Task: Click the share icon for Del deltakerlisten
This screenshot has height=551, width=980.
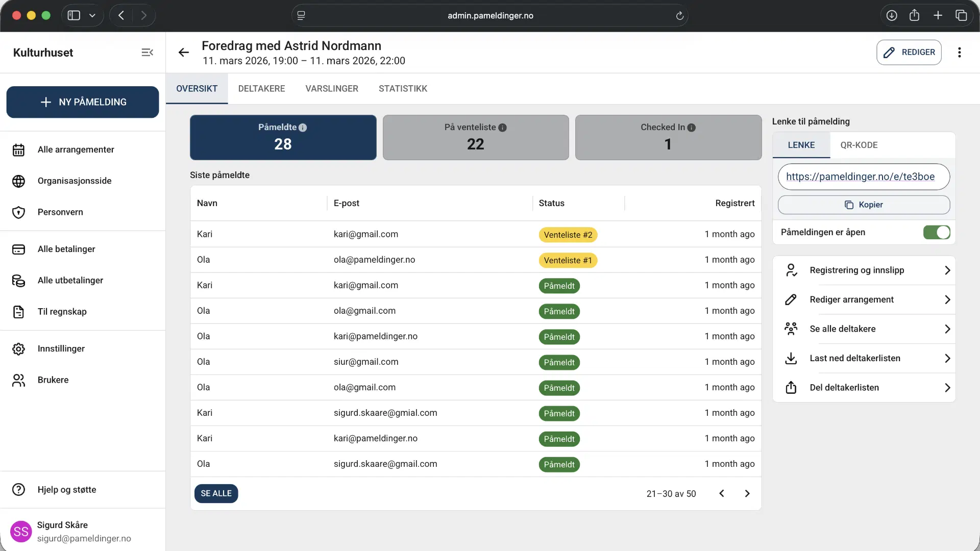Action: point(791,387)
